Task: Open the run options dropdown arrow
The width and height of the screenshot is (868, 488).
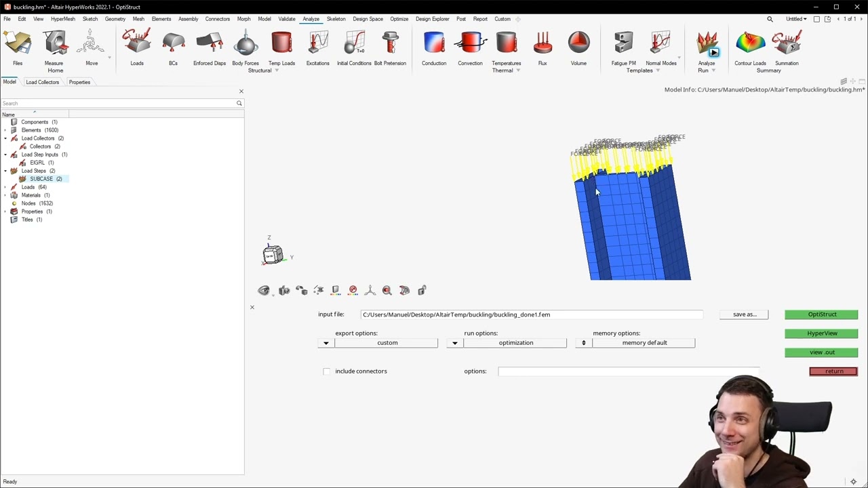Action: [x=454, y=343]
